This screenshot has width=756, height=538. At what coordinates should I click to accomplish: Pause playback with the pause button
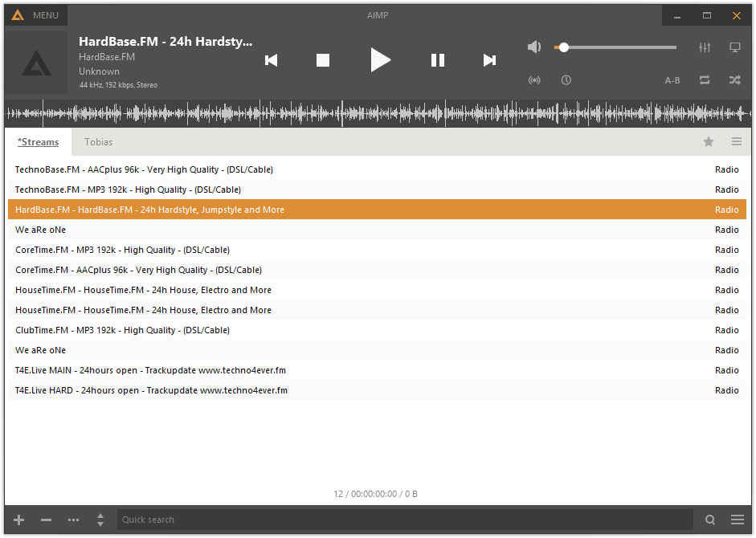[x=437, y=60]
